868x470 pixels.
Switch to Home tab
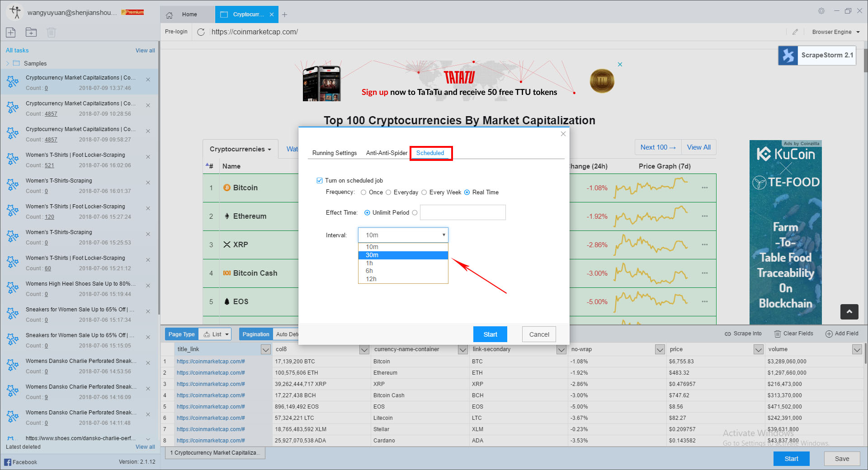pyautogui.click(x=187, y=14)
